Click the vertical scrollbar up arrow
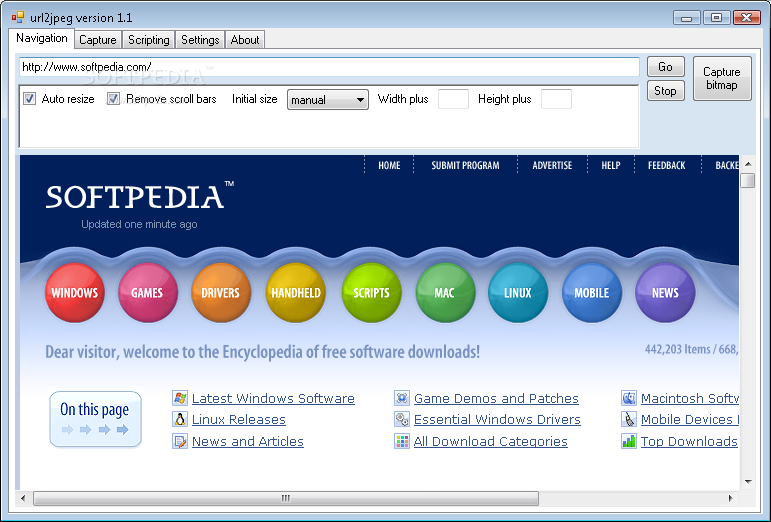771x522 pixels. click(748, 164)
